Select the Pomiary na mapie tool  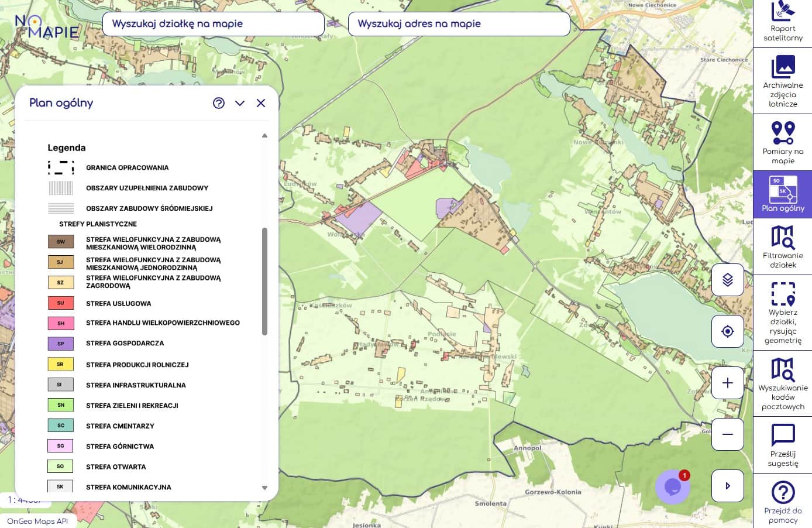783,142
